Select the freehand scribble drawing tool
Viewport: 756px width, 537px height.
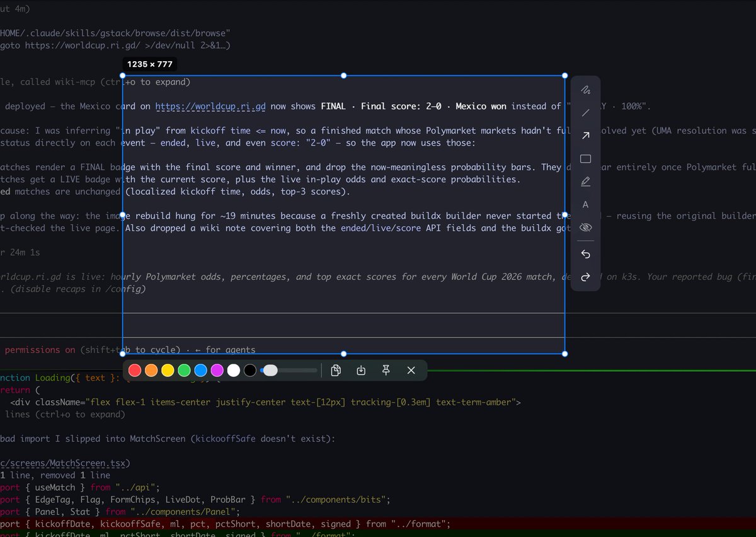click(585, 89)
